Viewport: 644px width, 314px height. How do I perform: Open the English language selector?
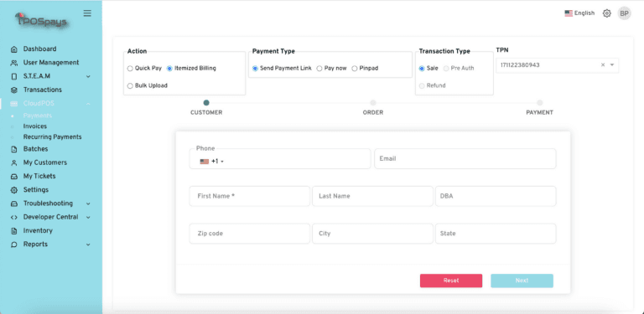579,13
